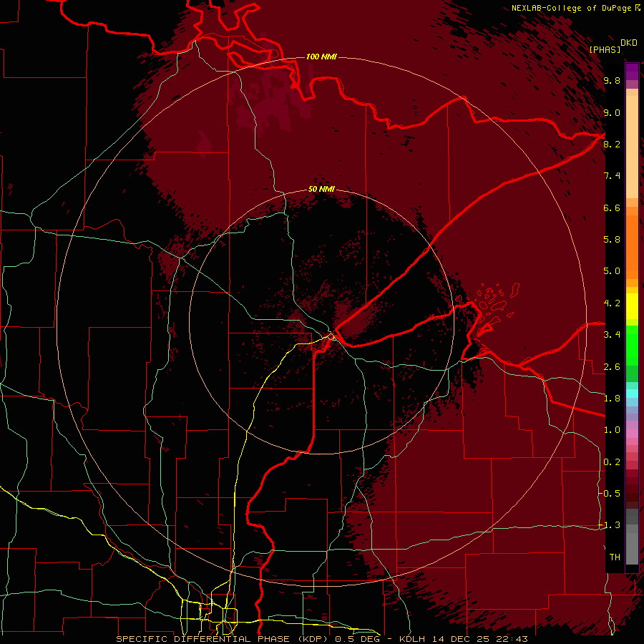Click the 0.2 scale value
Viewport: 644px width, 644px height.
coord(612,462)
